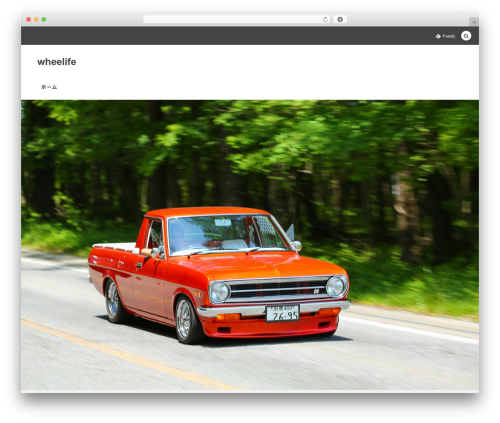Screen dimensions: 500x423
Task: Click the red pickup truck hero image
Action: click(250, 245)
